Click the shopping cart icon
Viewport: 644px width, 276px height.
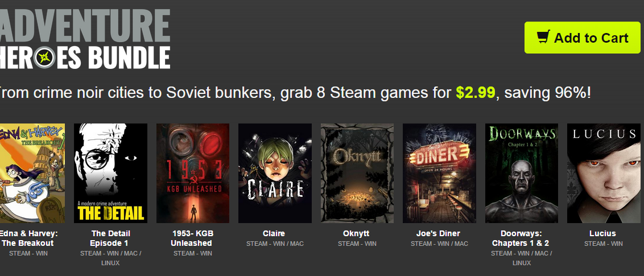tap(543, 38)
